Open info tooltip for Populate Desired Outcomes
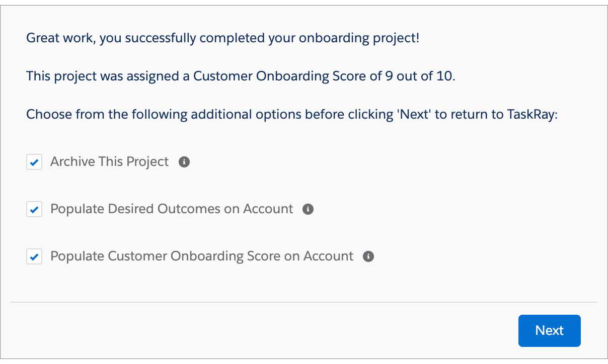The width and height of the screenshot is (608, 364). pyautogui.click(x=308, y=209)
